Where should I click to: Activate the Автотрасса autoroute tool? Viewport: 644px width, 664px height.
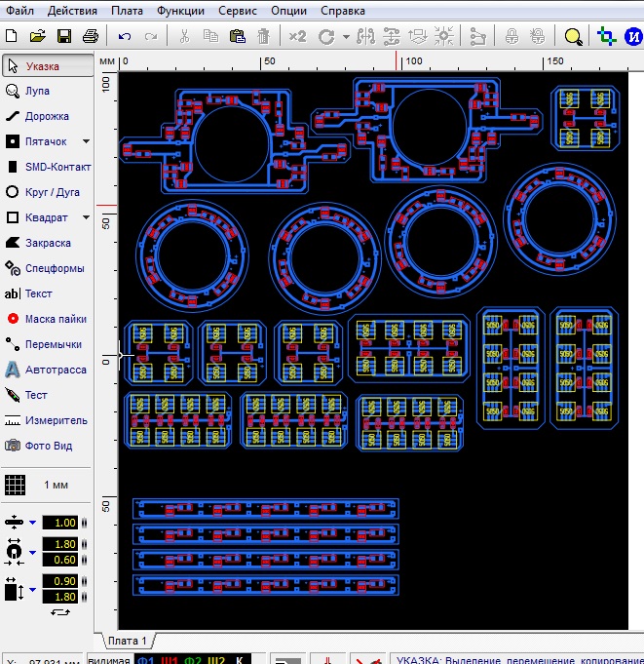(47, 370)
